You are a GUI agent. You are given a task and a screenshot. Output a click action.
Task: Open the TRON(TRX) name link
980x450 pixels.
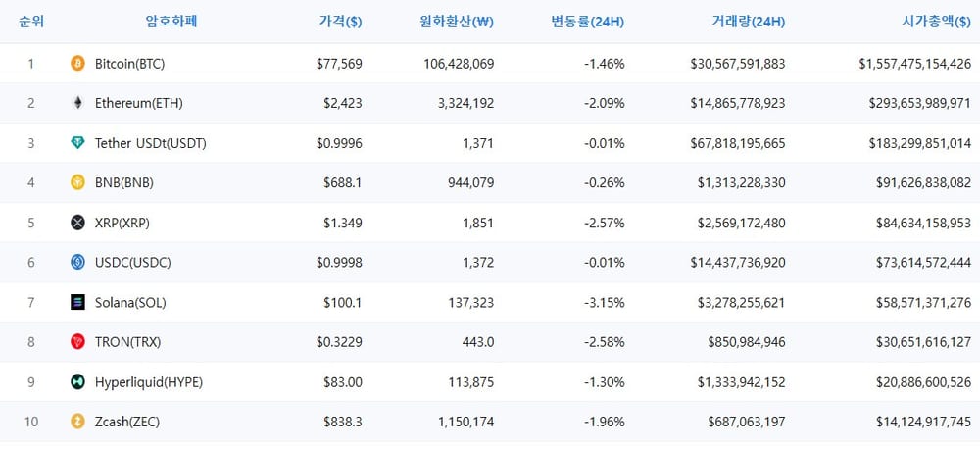[x=126, y=342]
